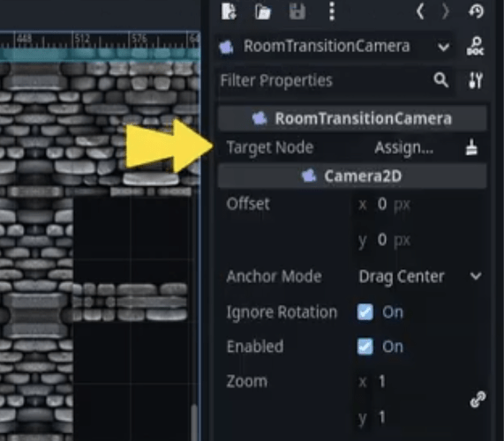Open documentation for RoomTransitionCamera
Image resolution: width=504 pixels, height=441 pixels.
(x=476, y=46)
